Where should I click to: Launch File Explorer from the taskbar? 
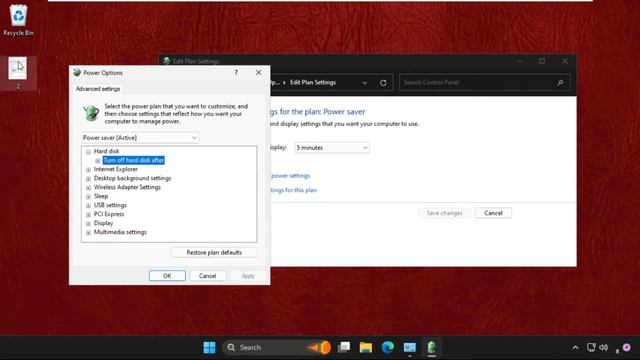pyautogui.click(x=366, y=347)
